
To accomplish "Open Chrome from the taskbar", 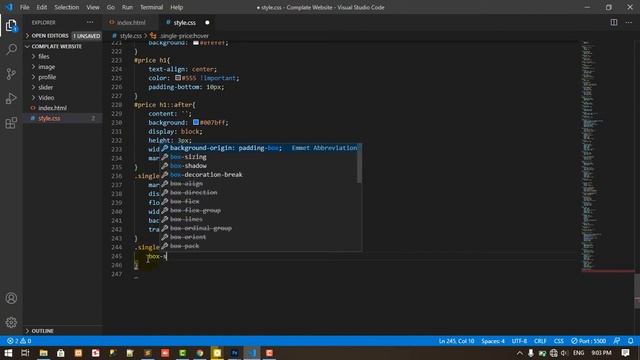I will coord(200,353).
